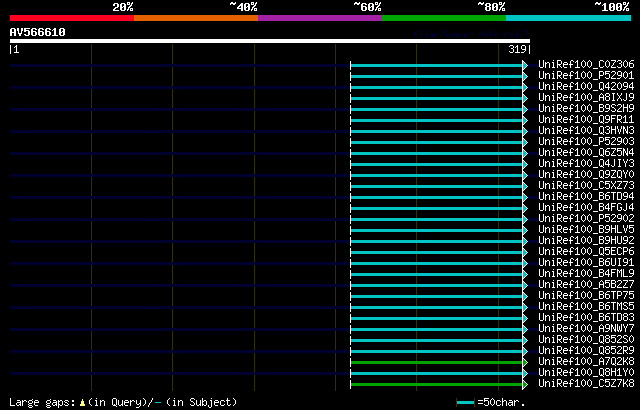Screen dimensions: 640x410
Task: Click the red 20% identity legend segment
Action: coord(72,18)
